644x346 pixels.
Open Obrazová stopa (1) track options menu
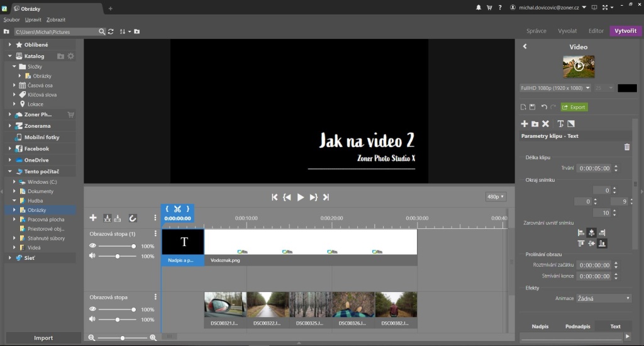(155, 233)
